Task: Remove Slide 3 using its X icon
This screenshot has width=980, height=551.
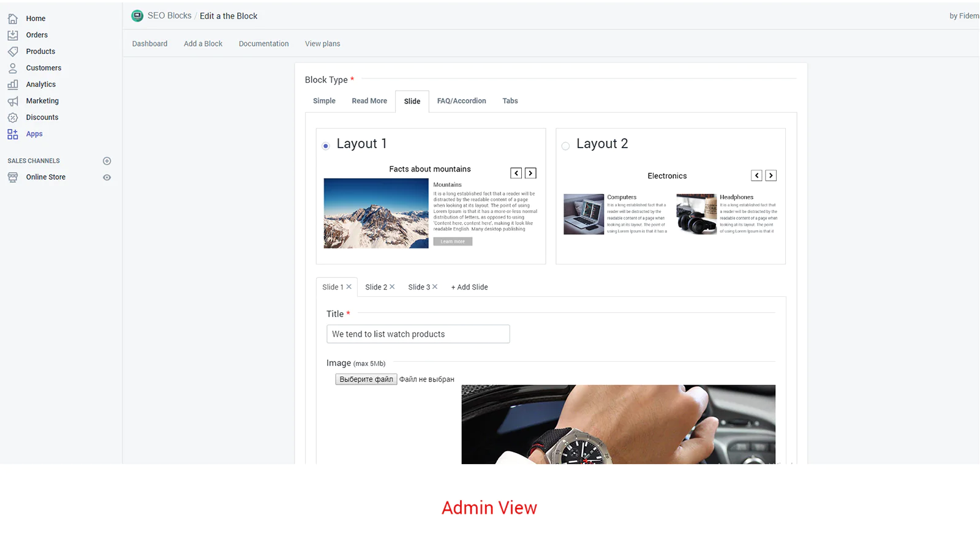Action: pos(435,287)
